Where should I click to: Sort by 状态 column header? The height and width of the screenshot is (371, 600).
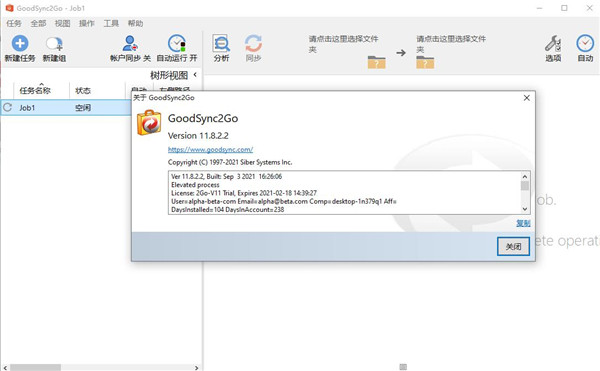(83, 91)
